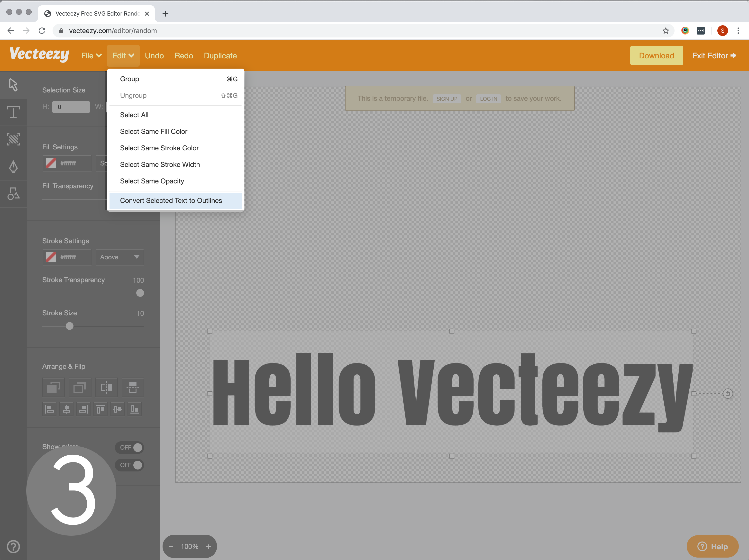Toggle the Show rulers switch
Viewport: 749px width, 560px height.
[130, 447]
